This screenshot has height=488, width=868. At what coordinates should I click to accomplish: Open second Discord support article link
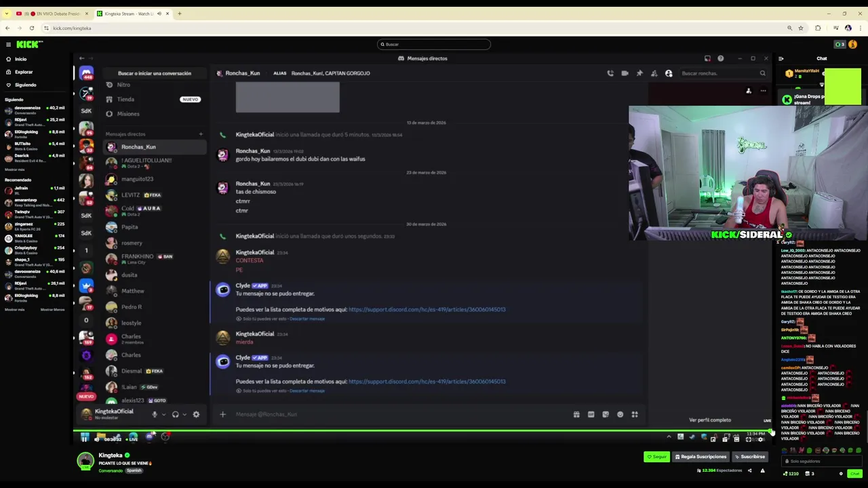coord(427,382)
